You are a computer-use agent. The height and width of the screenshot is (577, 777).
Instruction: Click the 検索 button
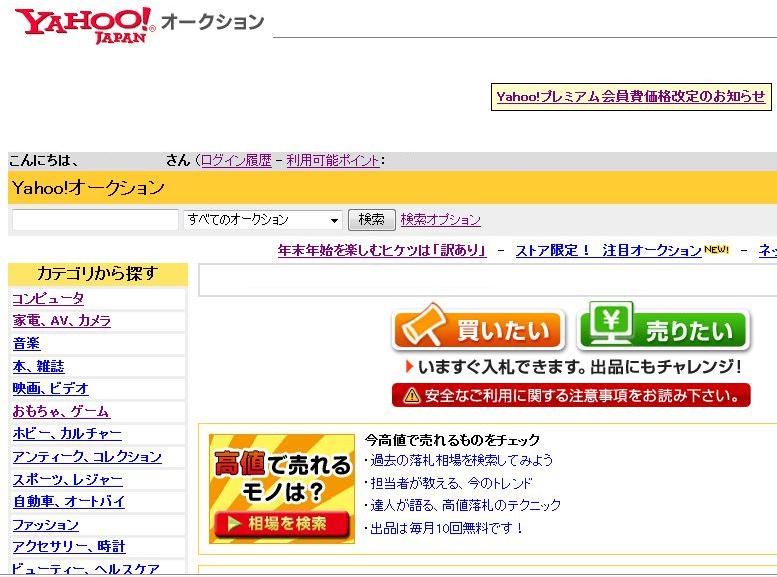tap(372, 220)
